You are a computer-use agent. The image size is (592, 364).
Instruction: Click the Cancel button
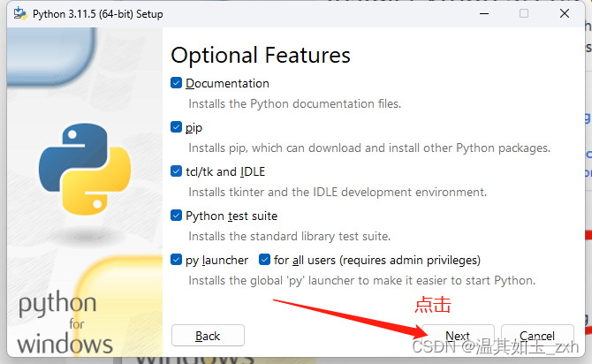coord(537,336)
